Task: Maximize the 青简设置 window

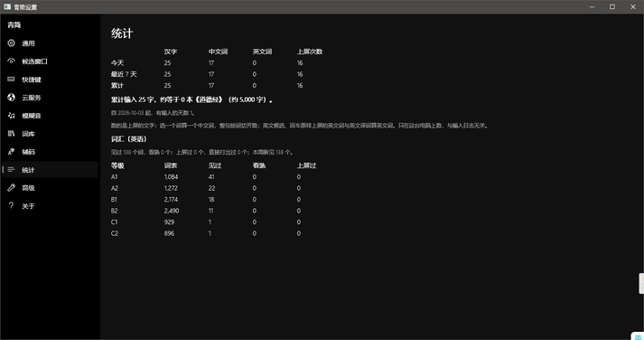Action: click(612, 7)
